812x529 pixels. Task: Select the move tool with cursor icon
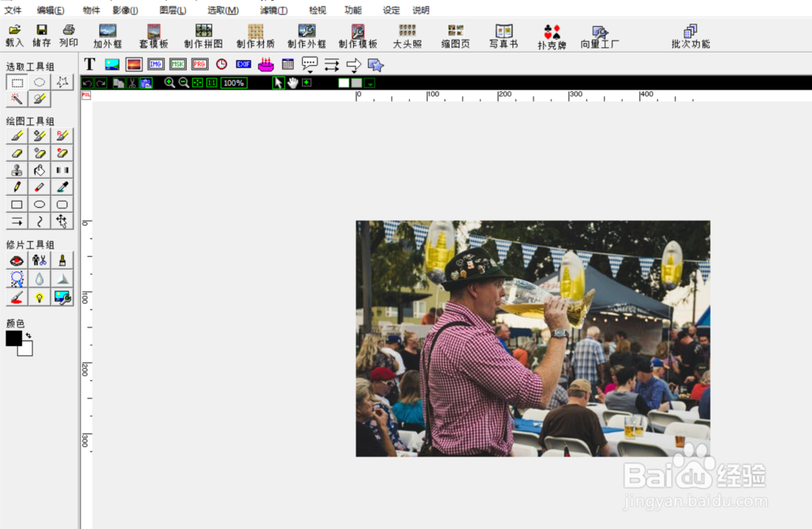point(63,221)
